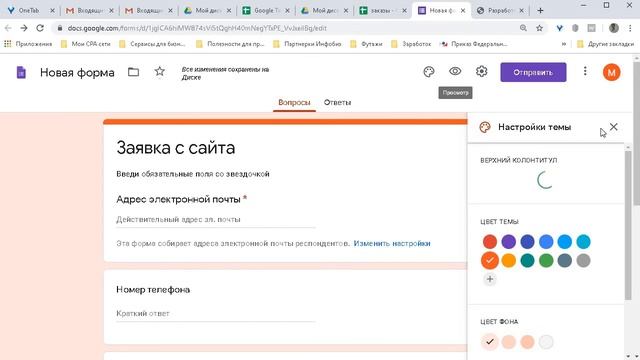Open the Мои CPA сети bookmark folder

[x=85, y=44]
